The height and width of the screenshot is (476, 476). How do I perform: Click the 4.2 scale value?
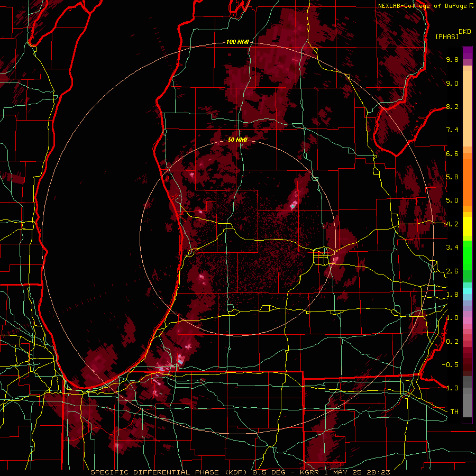452,224
